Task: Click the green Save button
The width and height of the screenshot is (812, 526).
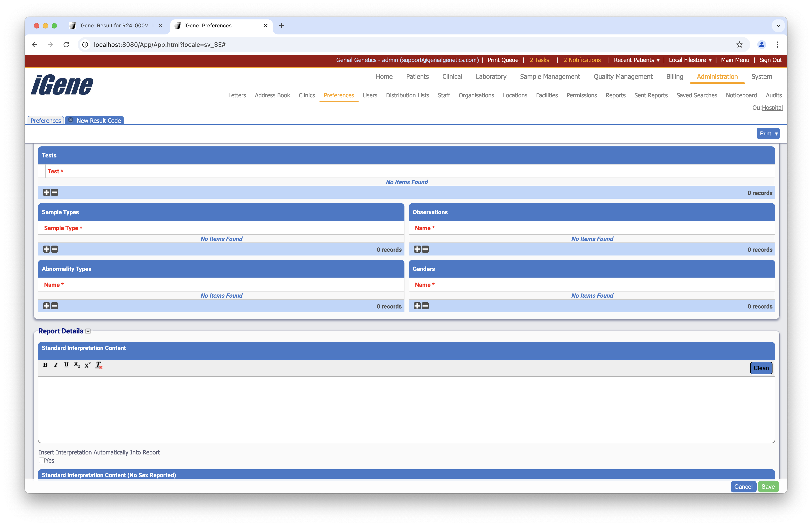Action: [768, 487]
